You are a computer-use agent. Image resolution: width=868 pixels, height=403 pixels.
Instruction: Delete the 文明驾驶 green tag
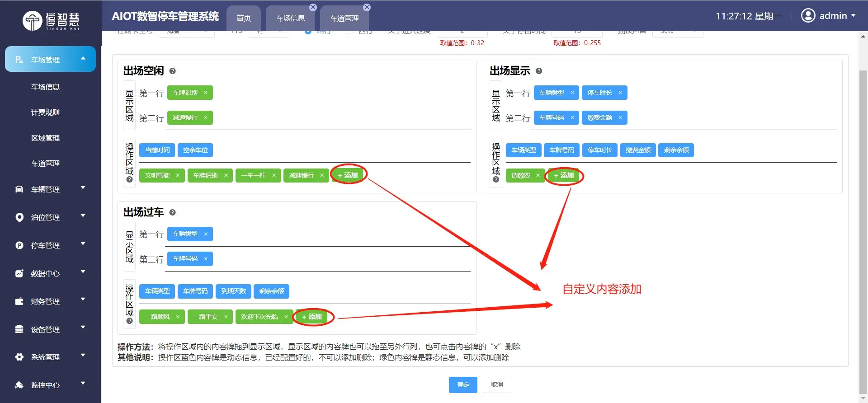(x=178, y=175)
